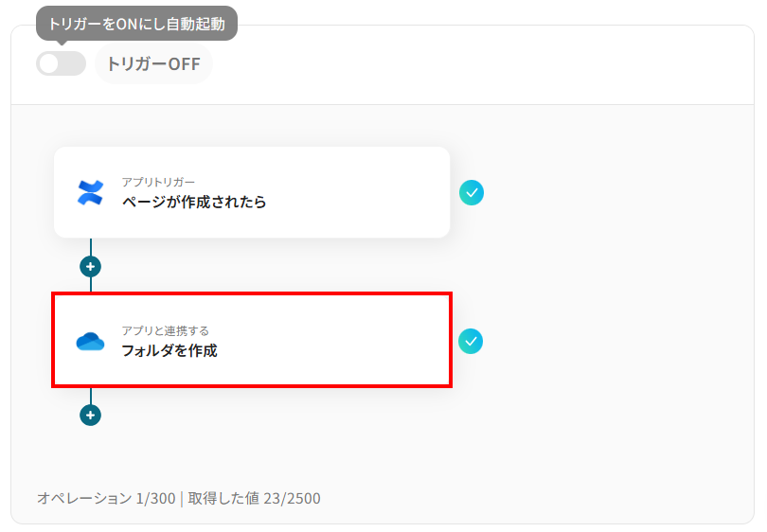The height and width of the screenshot is (532, 767).
Task: Add a step below フォルダを作成
Action: [x=91, y=416]
